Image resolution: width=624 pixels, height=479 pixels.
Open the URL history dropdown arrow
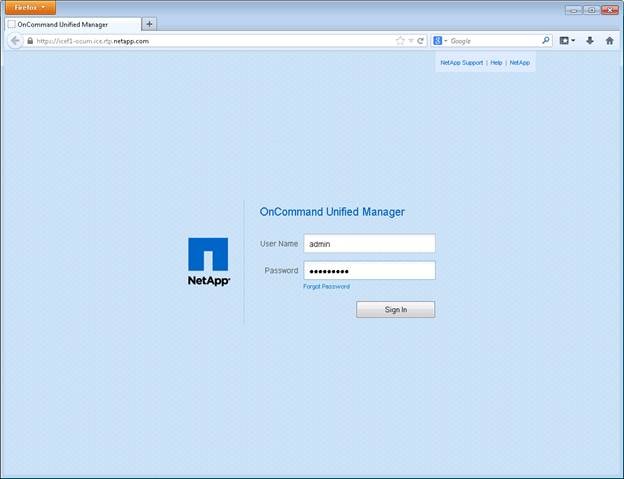[411, 41]
